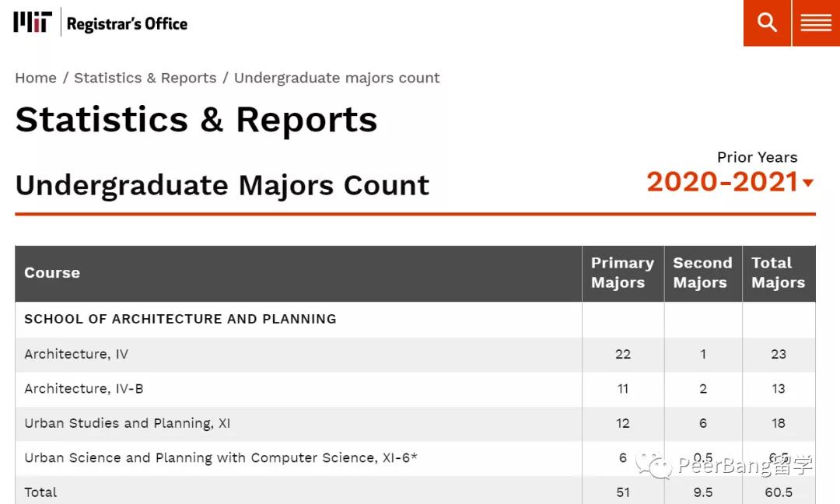This screenshot has width=840, height=504.
Task: Select the Urban Studies and Planning, XI row
Action: click(128, 423)
